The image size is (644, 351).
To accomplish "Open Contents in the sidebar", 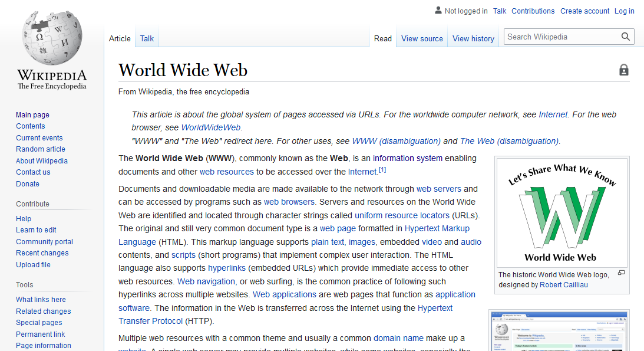I will (31, 126).
